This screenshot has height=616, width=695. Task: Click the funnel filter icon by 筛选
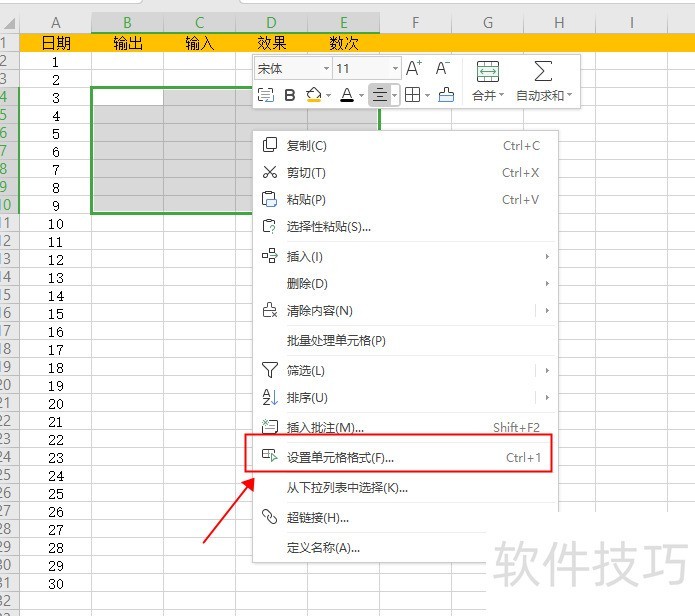pos(269,370)
